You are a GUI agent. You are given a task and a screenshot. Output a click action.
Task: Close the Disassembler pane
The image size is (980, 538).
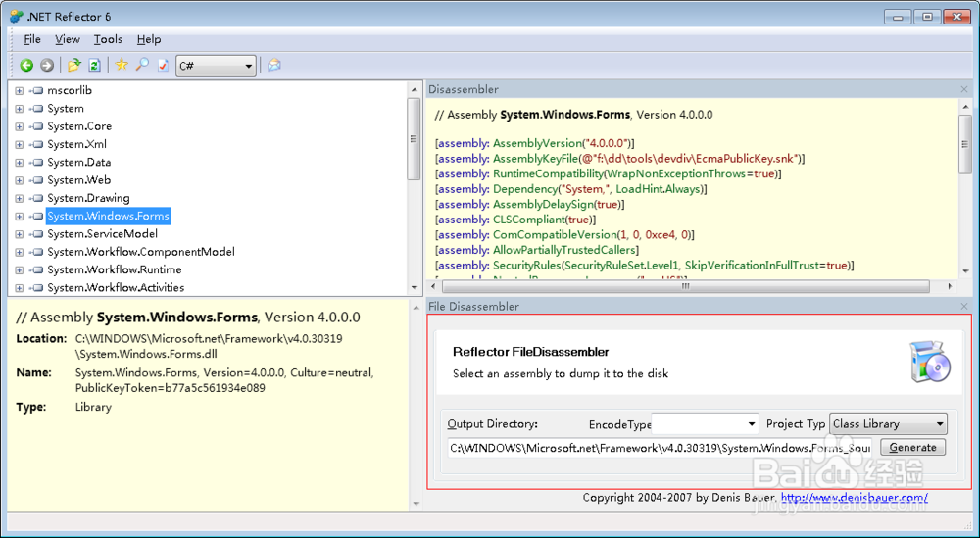(x=964, y=89)
